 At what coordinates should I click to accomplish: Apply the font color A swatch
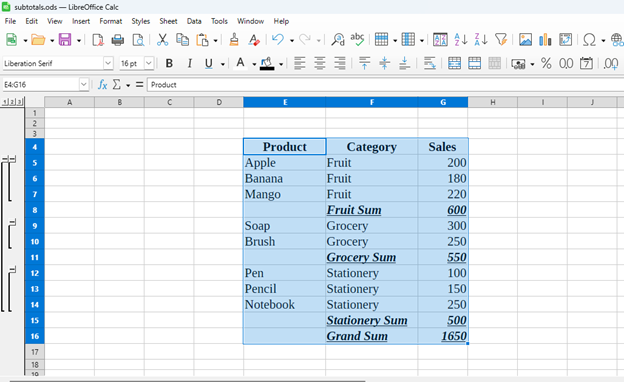pos(240,63)
